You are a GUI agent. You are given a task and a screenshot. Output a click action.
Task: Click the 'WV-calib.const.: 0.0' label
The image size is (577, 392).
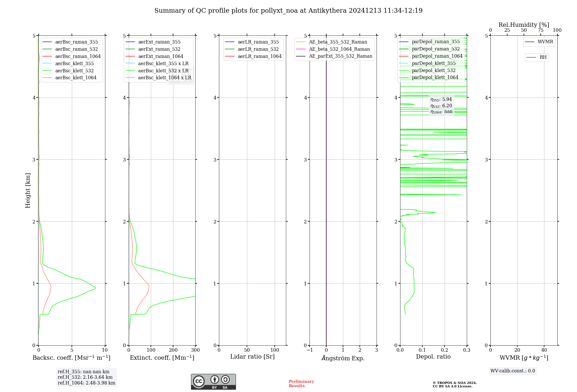(513, 371)
